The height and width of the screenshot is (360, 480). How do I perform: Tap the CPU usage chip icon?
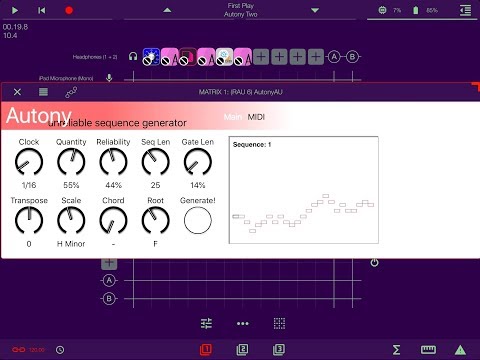(x=382, y=10)
